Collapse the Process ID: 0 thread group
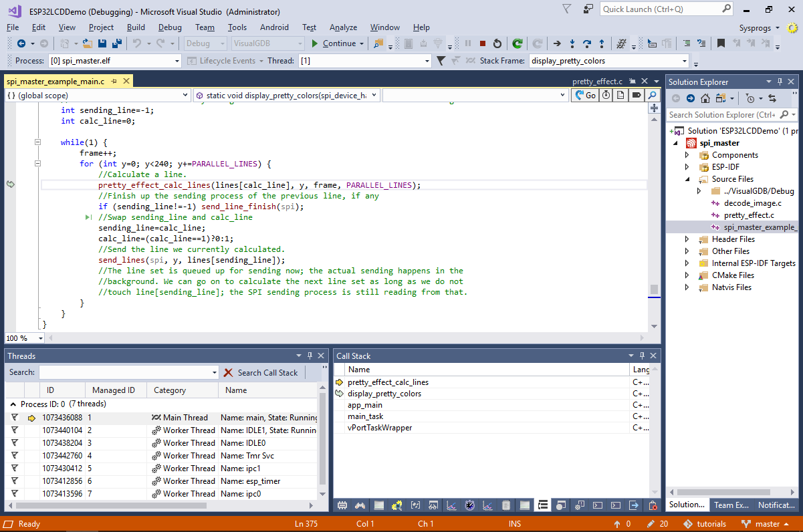 tap(13, 404)
